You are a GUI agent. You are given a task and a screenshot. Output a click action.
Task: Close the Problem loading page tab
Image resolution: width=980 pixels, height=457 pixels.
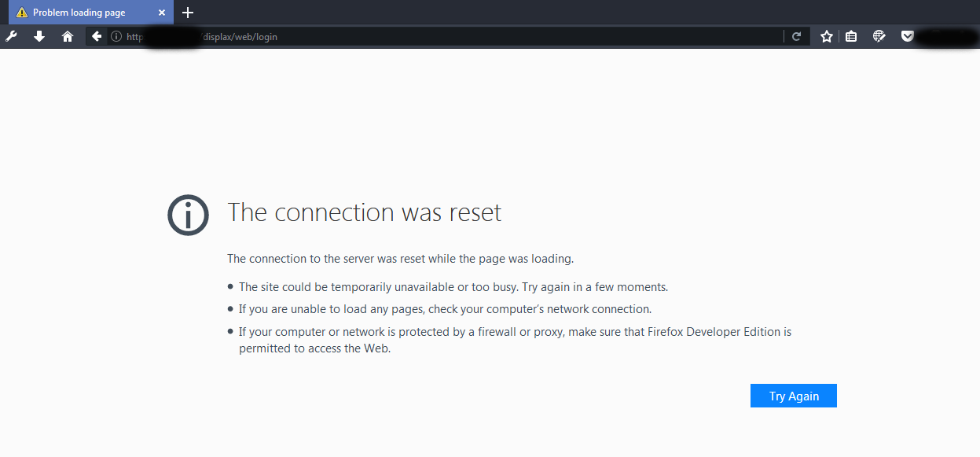coord(162,12)
